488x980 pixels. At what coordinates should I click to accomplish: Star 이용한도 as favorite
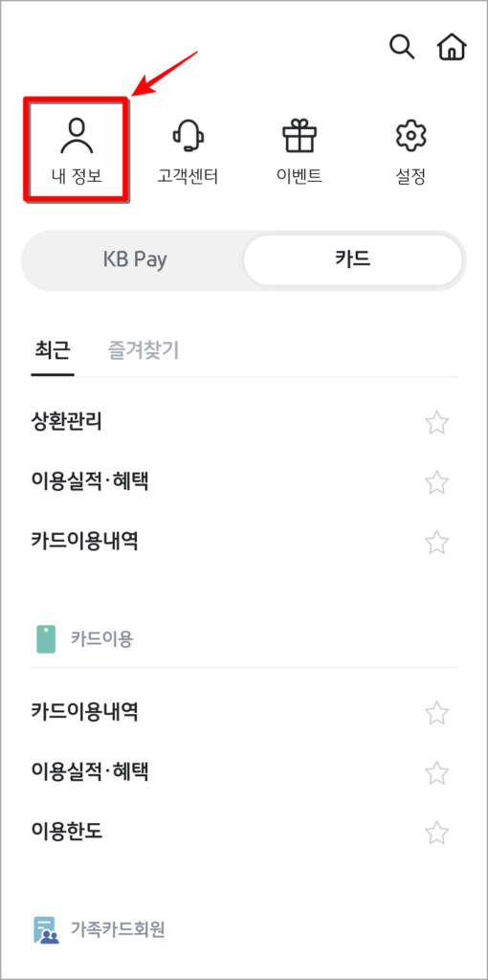(x=436, y=833)
